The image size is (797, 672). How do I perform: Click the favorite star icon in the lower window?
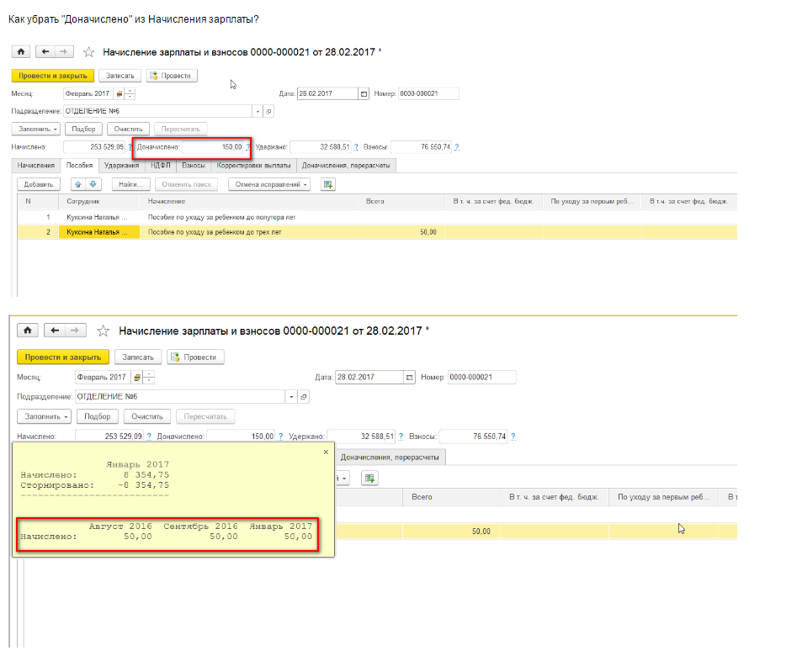[104, 331]
